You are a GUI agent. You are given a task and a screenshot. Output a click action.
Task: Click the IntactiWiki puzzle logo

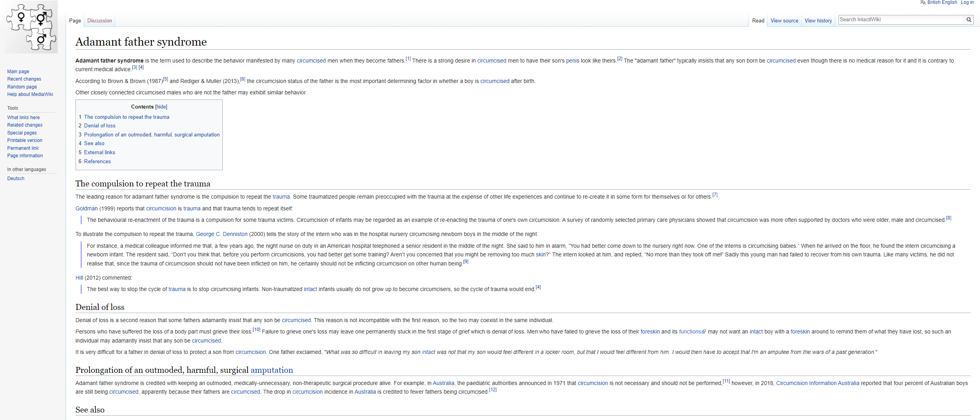31,27
